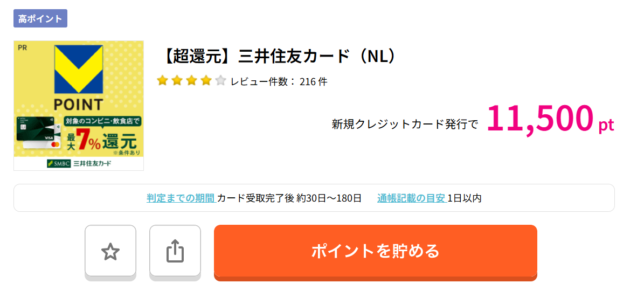Click the favorite star icon button

(110, 251)
